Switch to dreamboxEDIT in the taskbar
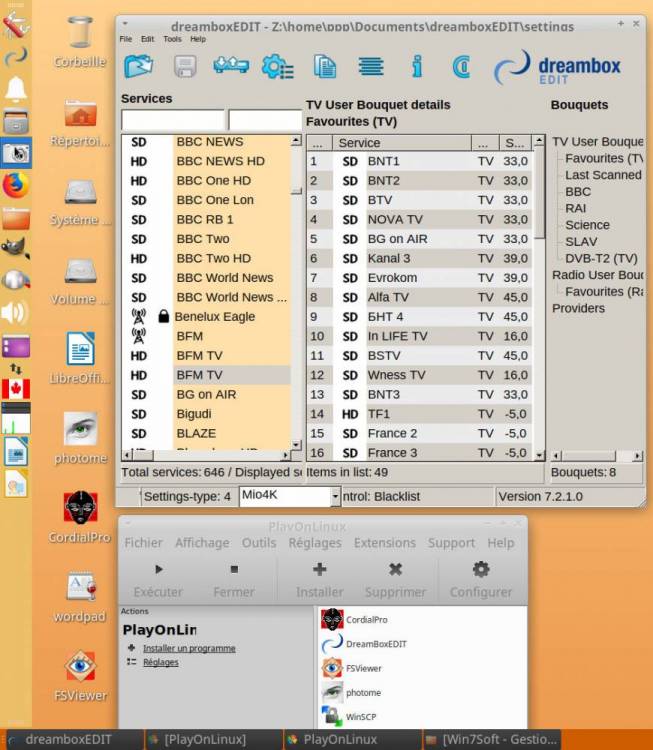The width and height of the screenshot is (653, 750). pyautogui.click(x=72, y=739)
